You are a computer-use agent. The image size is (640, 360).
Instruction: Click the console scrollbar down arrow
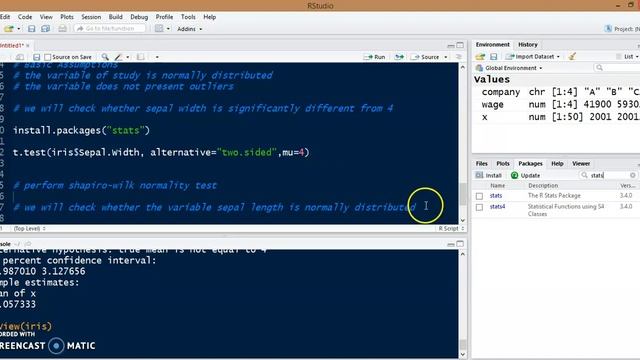pos(462,355)
